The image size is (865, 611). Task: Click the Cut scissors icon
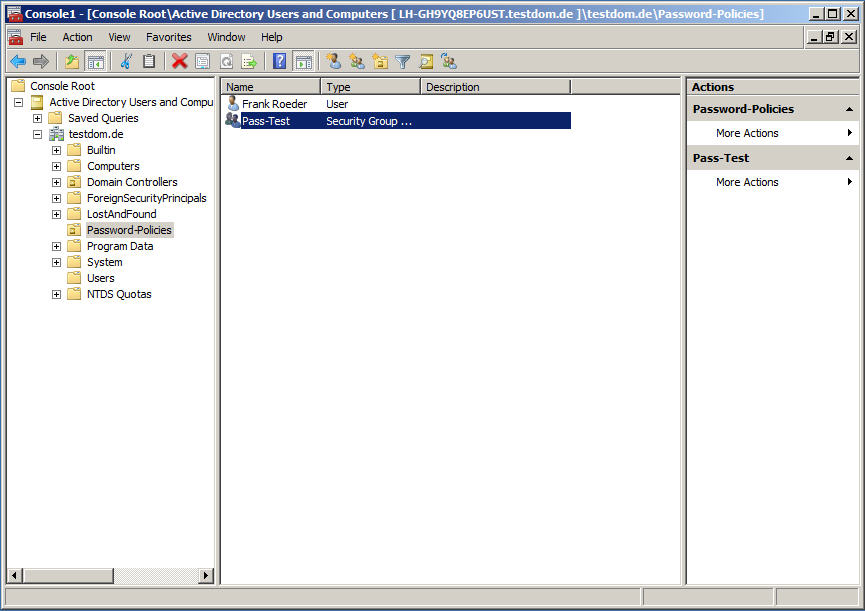point(126,61)
